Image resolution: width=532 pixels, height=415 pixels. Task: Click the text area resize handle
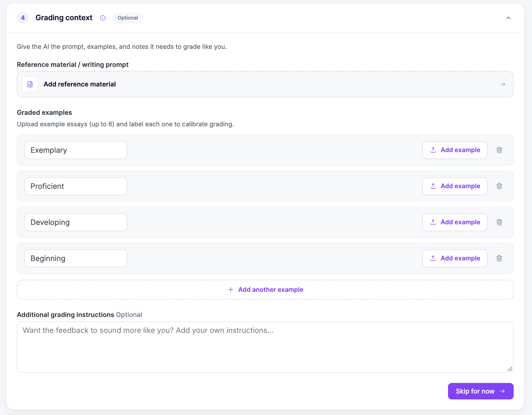[x=510, y=369]
